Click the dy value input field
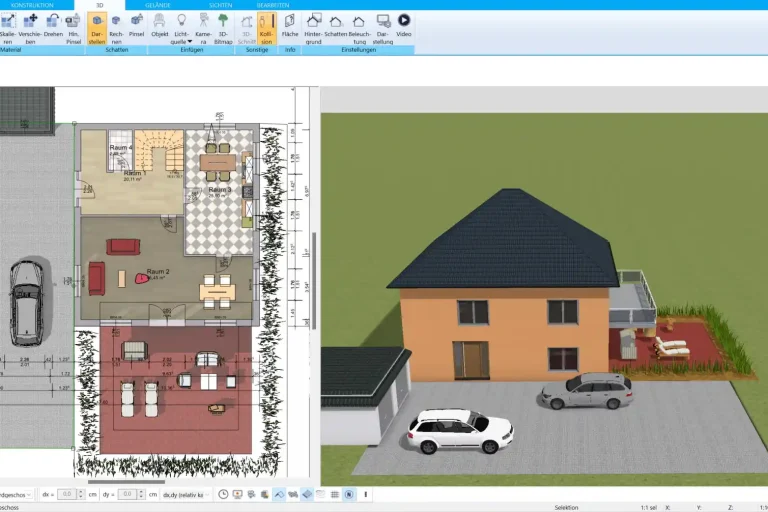Viewport: 768px width, 512px height. 127,494
